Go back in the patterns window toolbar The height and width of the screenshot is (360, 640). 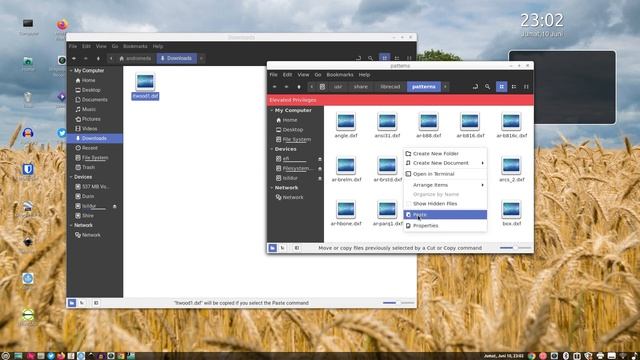[x=274, y=87]
